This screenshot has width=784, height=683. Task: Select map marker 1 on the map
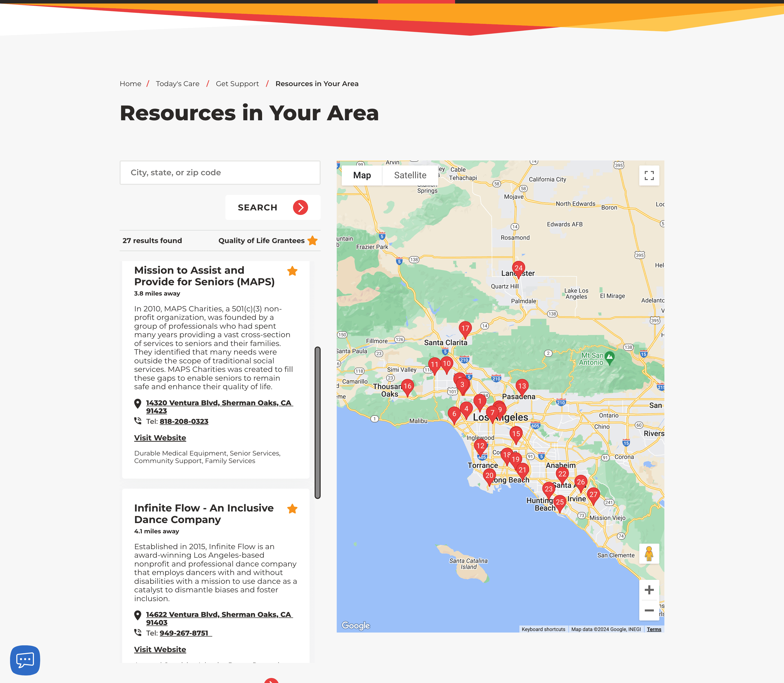coord(480,402)
